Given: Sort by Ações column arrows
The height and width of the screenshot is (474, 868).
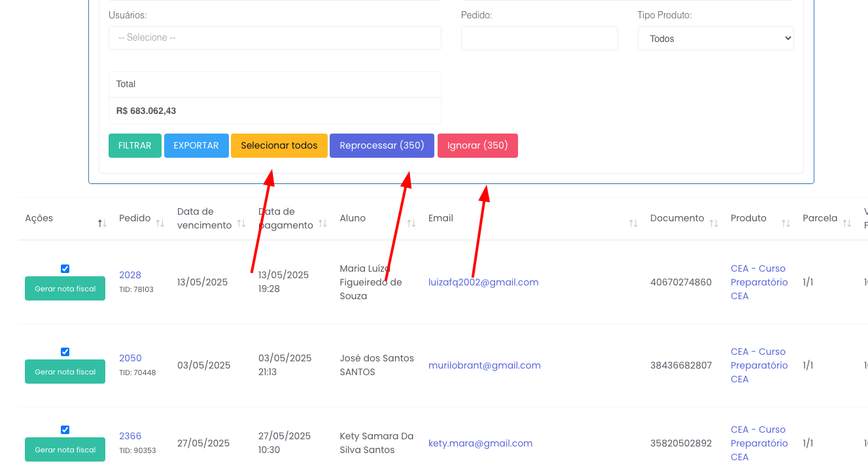Looking at the screenshot, I should [x=101, y=224].
